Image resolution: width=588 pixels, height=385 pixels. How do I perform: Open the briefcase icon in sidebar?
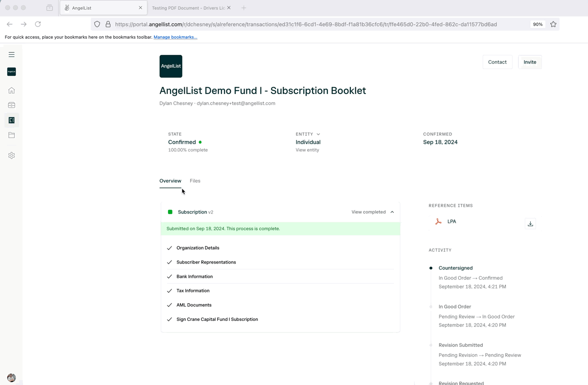pyautogui.click(x=11, y=105)
